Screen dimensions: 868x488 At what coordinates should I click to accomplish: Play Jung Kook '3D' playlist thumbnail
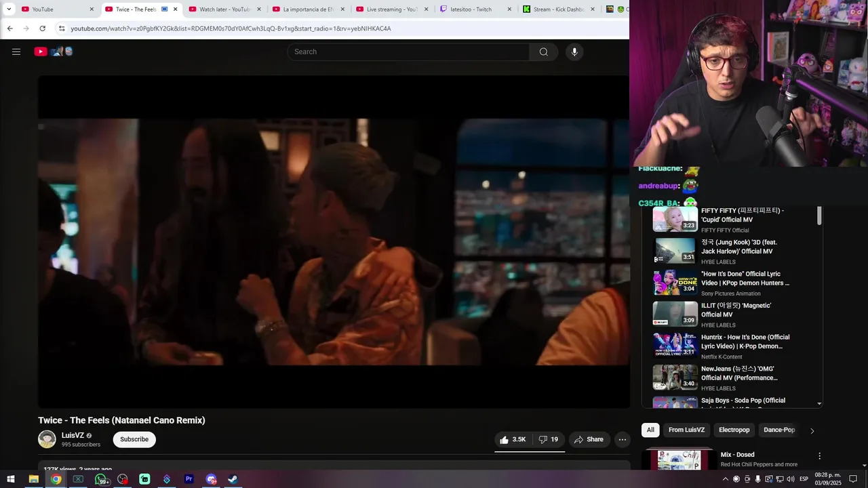[x=675, y=251]
